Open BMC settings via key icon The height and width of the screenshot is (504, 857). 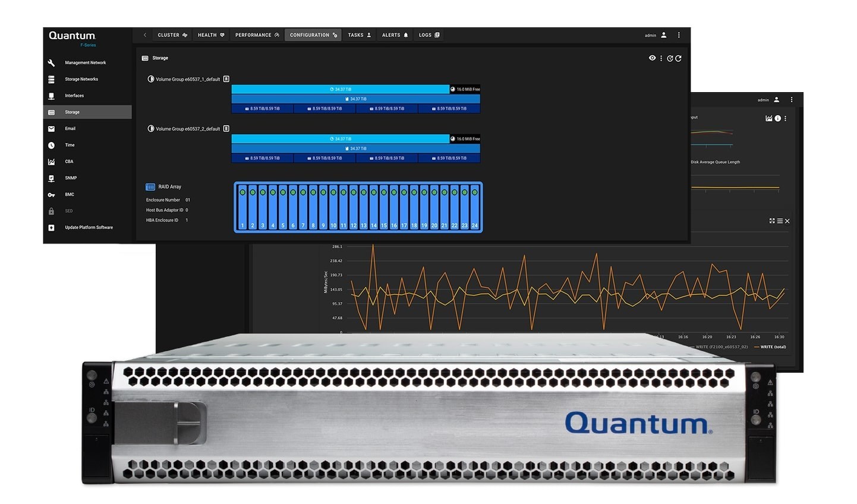tap(52, 195)
